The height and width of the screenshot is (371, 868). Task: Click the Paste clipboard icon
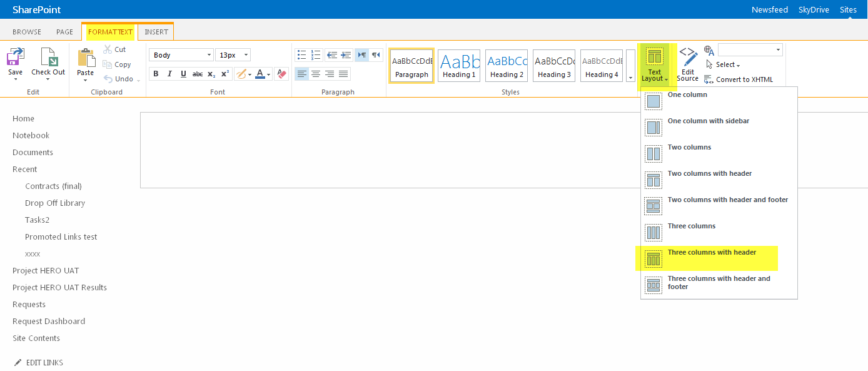tap(86, 58)
